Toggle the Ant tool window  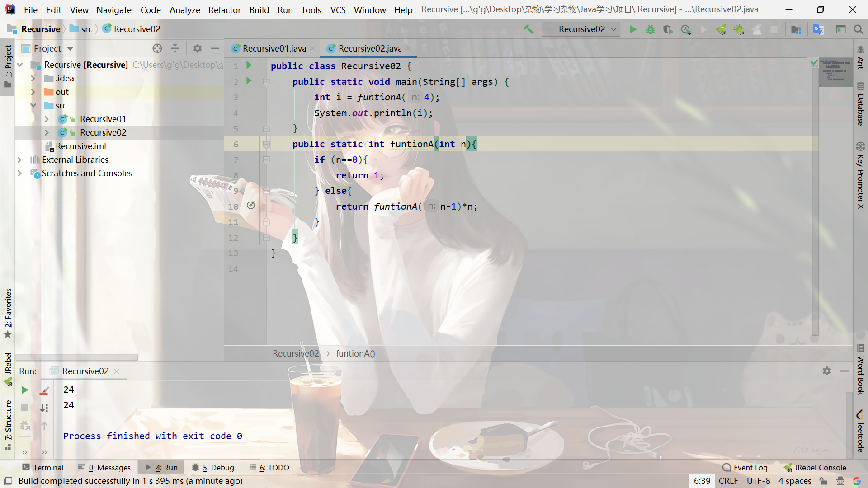[x=860, y=57]
